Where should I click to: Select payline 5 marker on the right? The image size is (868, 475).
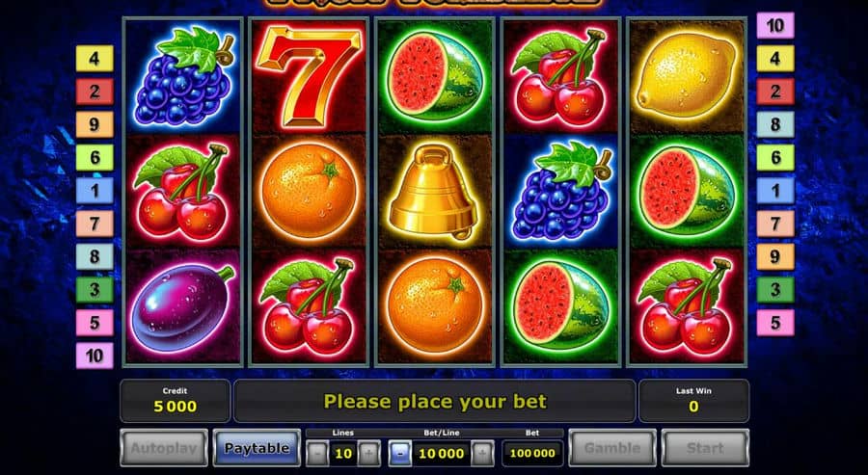point(775,323)
